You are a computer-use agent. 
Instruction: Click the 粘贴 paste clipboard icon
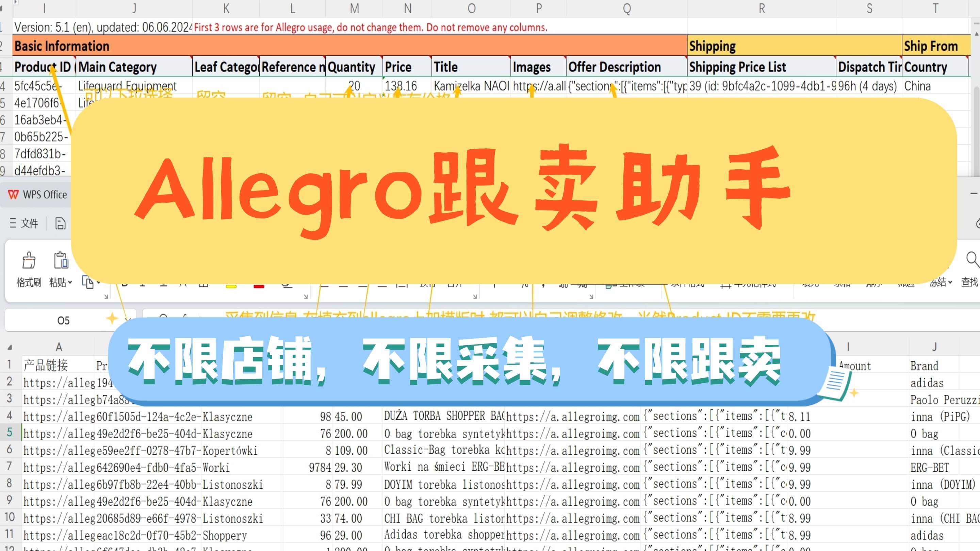(x=61, y=261)
